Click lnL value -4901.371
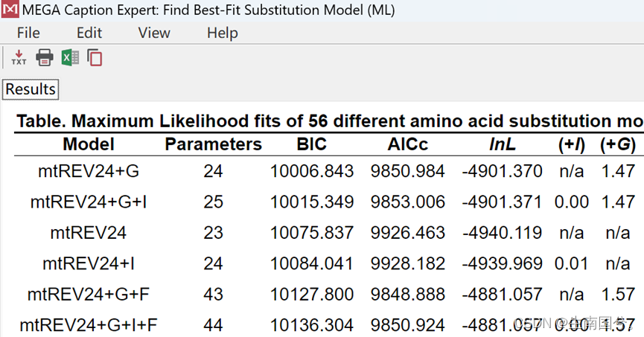Image resolution: width=644 pixels, height=337 pixels. click(502, 202)
